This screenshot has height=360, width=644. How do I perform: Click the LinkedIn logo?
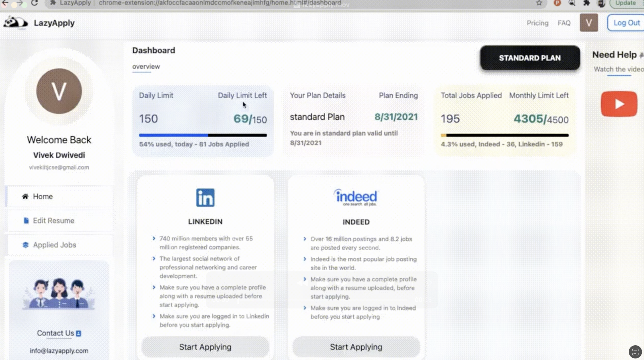tap(205, 198)
